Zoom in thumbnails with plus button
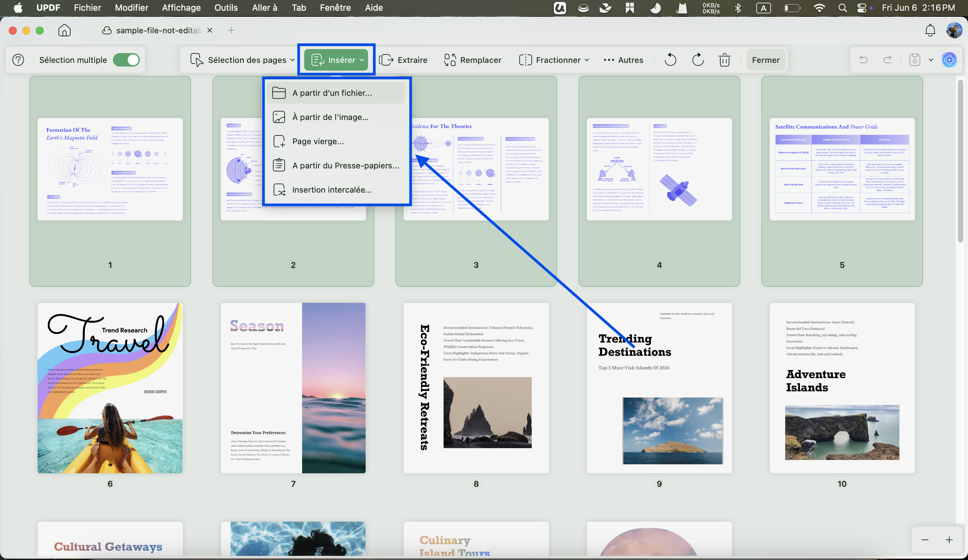This screenshot has height=560, width=968. tap(949, 540)
